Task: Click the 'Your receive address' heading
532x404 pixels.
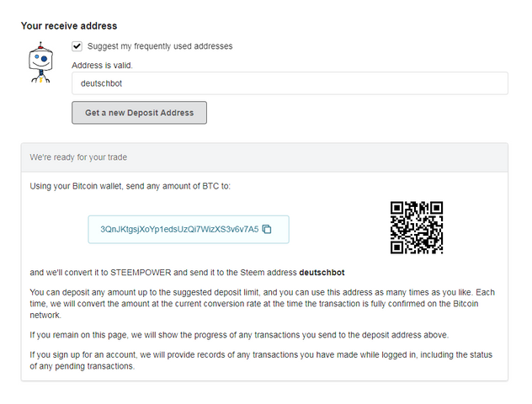Action: pyautogui.click(x=69, y=26)
